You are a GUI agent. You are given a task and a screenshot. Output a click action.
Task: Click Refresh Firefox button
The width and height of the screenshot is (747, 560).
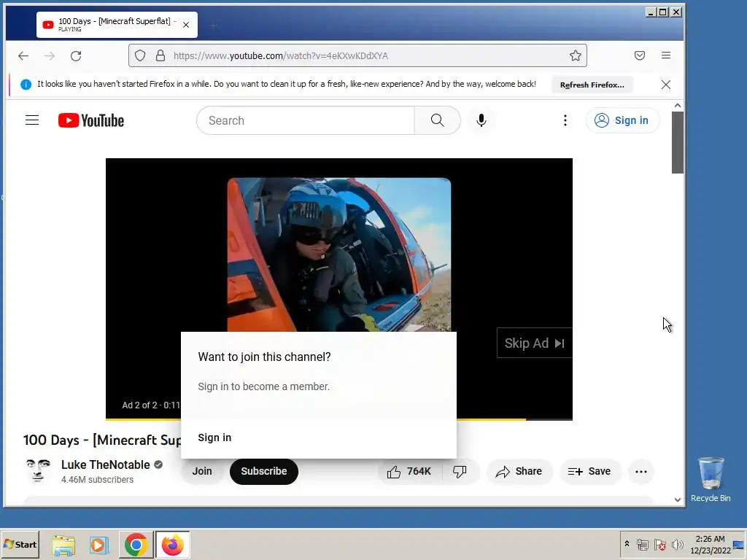pos(592,85)
